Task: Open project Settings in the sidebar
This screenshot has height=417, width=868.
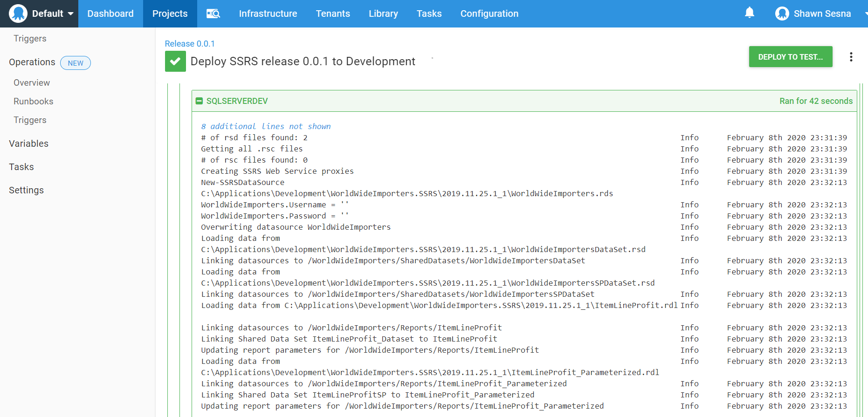Action: pyautogui.click(x=27, y=190)
